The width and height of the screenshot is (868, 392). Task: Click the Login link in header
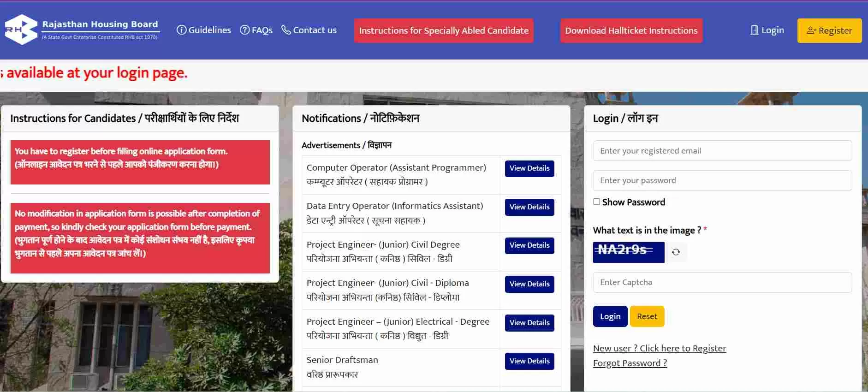pos(767,30)
